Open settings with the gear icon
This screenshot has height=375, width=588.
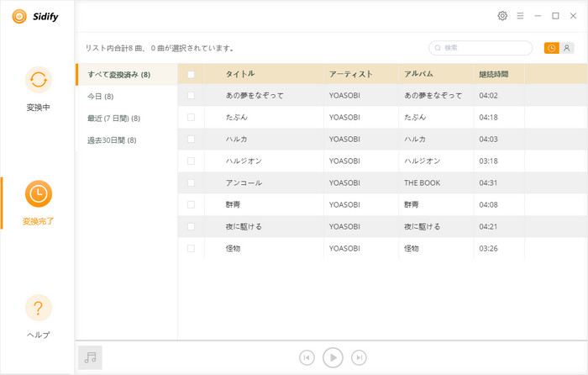tap(502, 16)
